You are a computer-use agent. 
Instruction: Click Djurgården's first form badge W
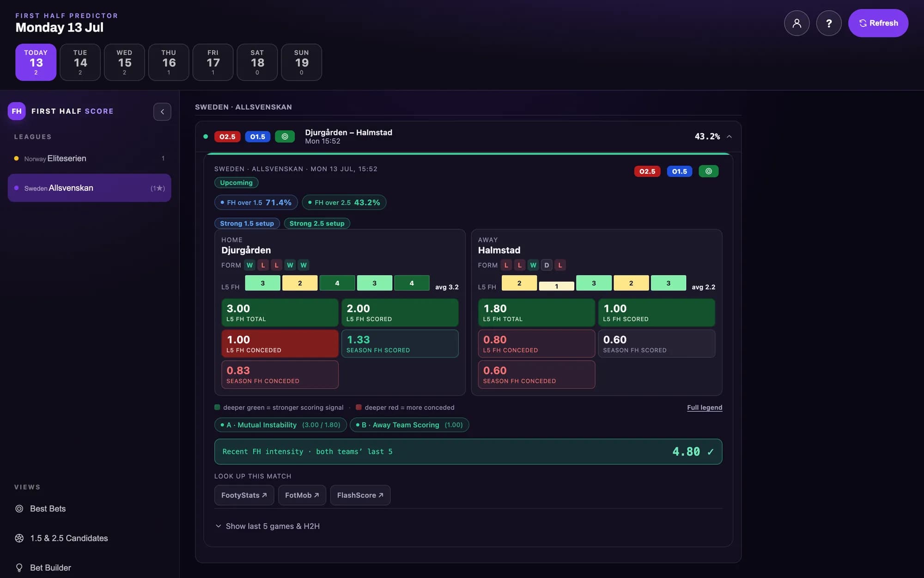(x=250, y=265)
